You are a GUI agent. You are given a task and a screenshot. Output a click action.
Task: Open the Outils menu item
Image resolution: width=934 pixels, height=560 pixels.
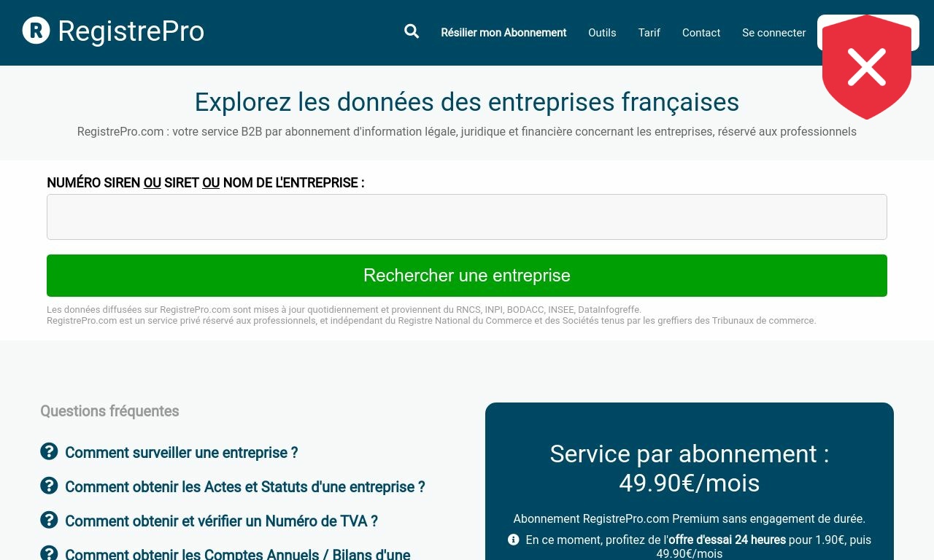[x=602, y=33]
